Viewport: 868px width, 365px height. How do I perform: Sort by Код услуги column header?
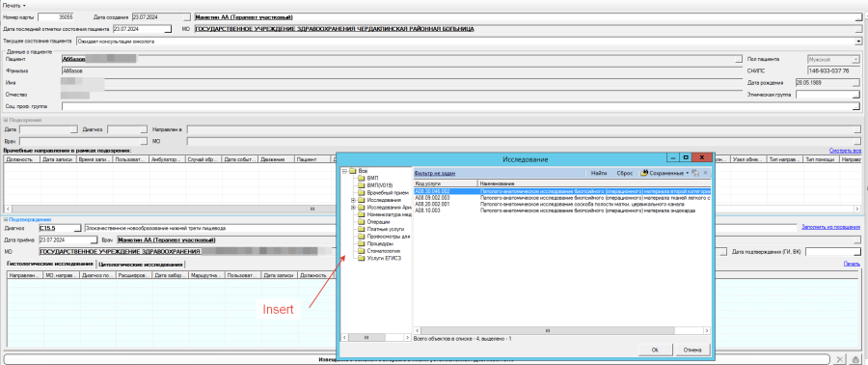[445, 182]
